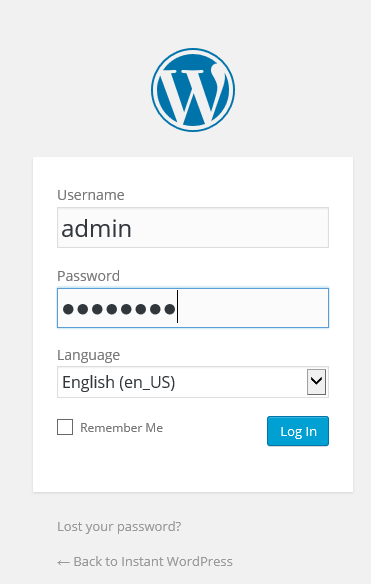371x584 pixels.
Task: Focus the Username field containing admin
Action: (193, 228)
